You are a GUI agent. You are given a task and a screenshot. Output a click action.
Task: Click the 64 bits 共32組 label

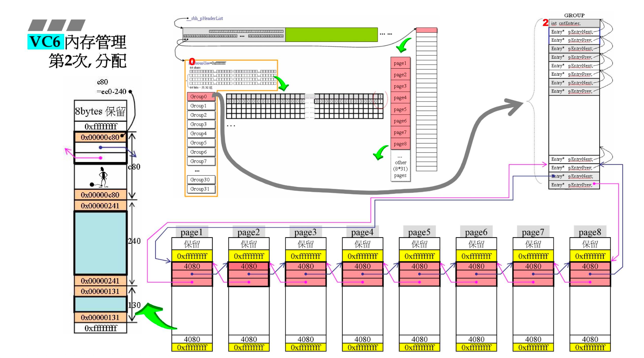click(201, 87)
